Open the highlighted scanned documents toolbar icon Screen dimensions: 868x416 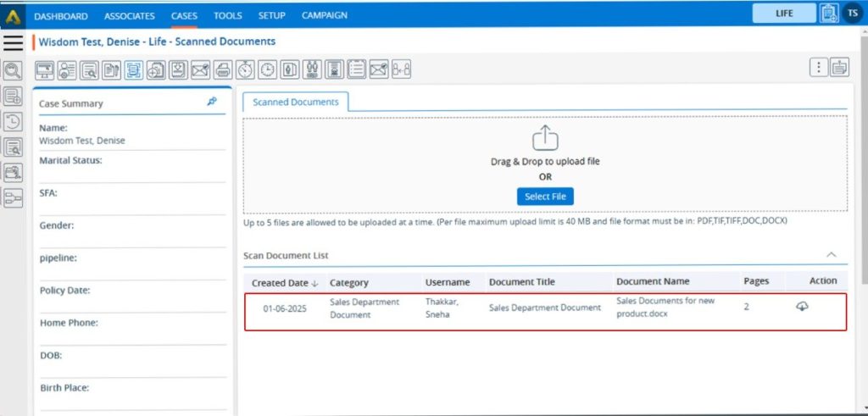click(134, 69)
